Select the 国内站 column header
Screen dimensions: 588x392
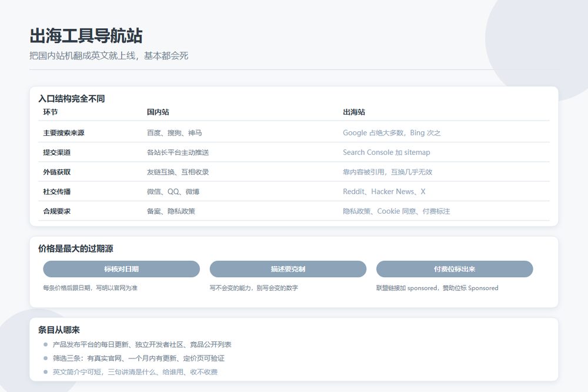[x=158, y=112]
